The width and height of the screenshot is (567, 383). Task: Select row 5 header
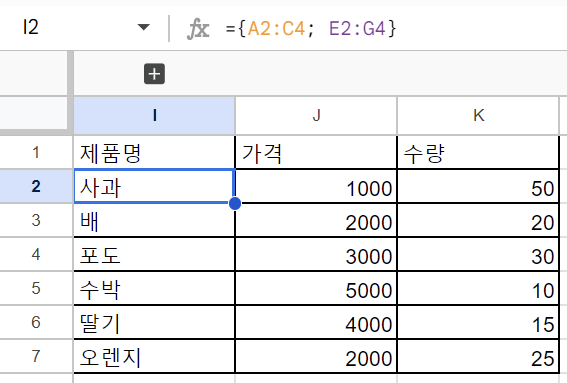pyautogui.click(x=36, y=288)
